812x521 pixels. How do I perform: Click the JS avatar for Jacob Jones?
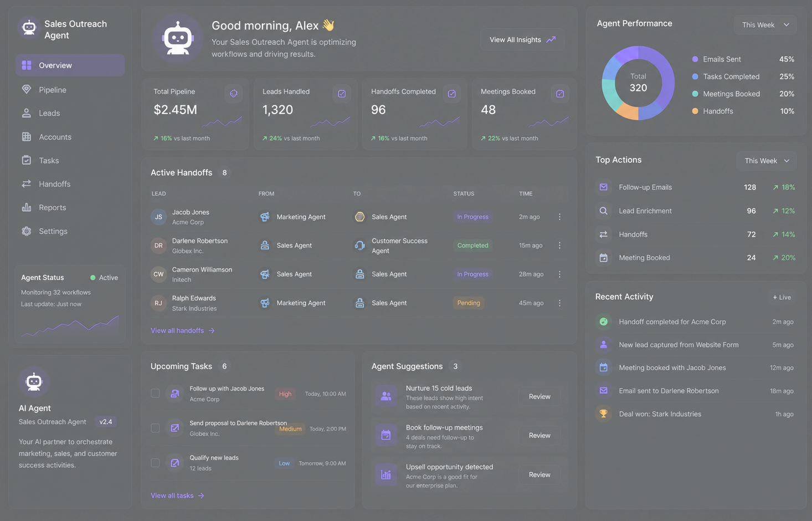pyautogui.click(x=158, y=217)
